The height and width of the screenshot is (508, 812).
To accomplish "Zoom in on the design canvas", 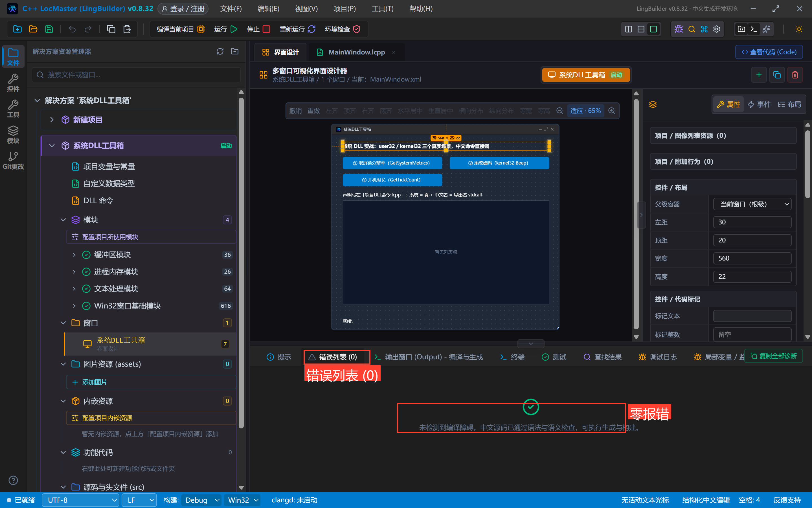I will [x=611, y=111].
